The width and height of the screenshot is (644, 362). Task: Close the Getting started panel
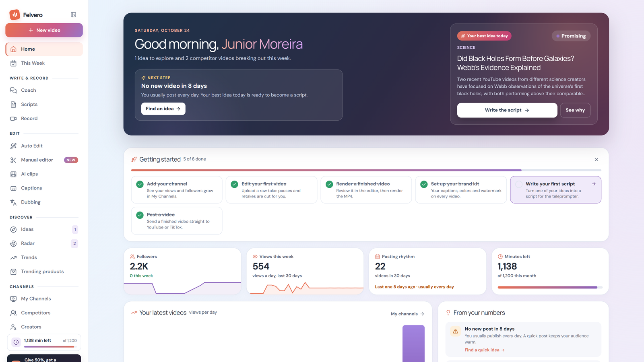[596, 160]
